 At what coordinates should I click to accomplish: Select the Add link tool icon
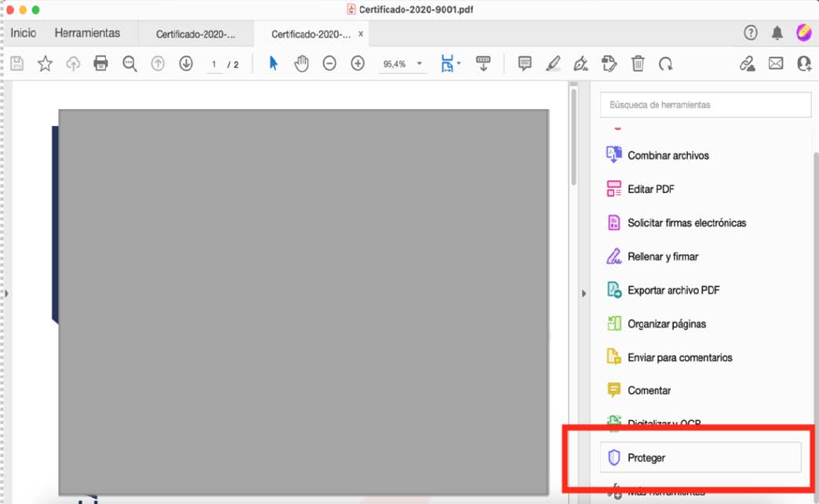747,63
